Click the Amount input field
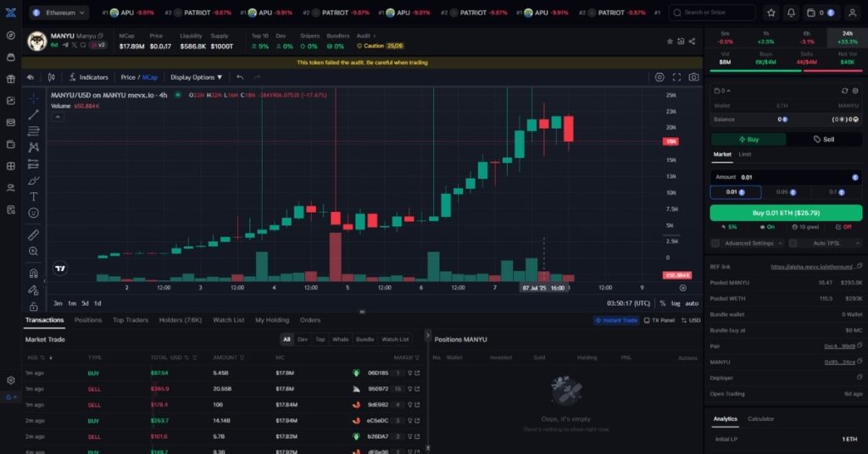Image resolution: width=868 pixels, height=454 pixels. tap(786, 177)
